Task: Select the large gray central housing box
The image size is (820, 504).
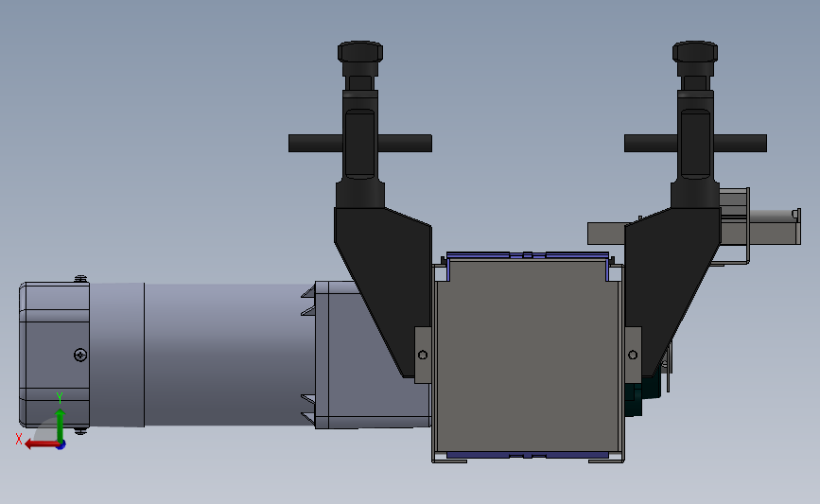Action: tap(528, 357)
